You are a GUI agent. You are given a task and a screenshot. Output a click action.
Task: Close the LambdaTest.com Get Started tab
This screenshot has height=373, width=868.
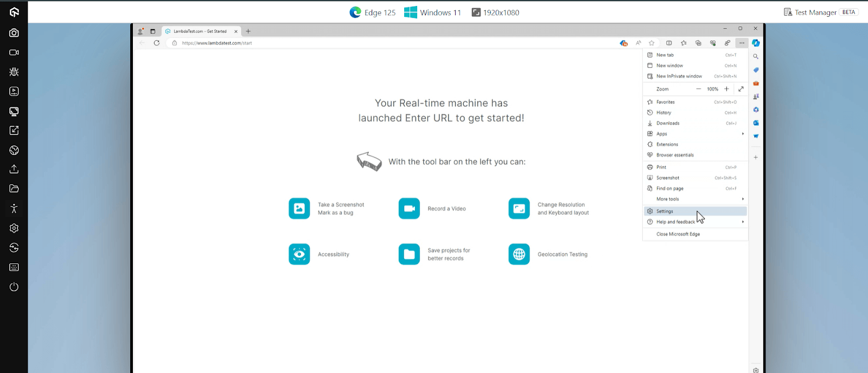236,31
